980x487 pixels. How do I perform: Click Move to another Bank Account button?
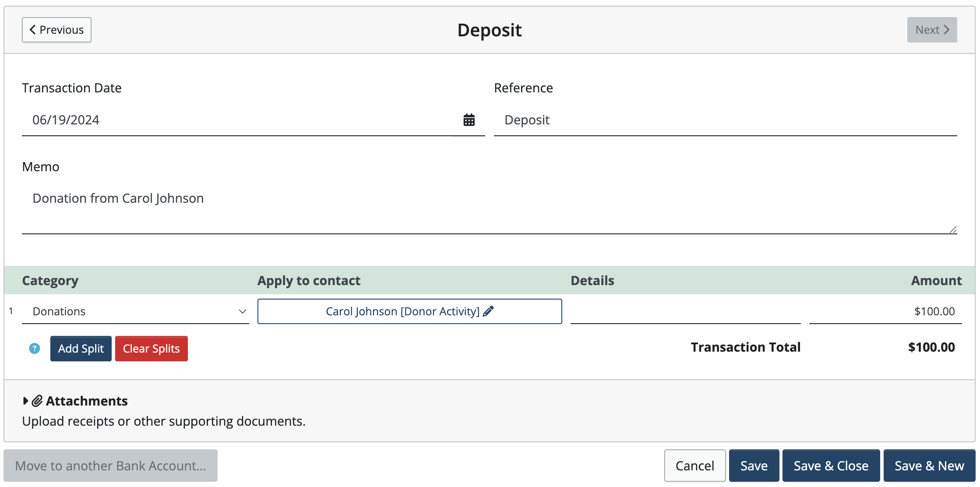(110, 466)
